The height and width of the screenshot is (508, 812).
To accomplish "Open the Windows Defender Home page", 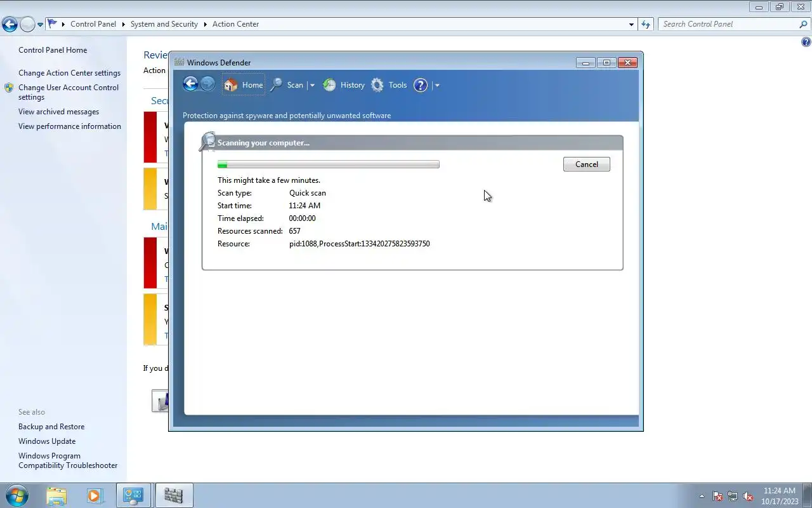I will click(244, 85).
